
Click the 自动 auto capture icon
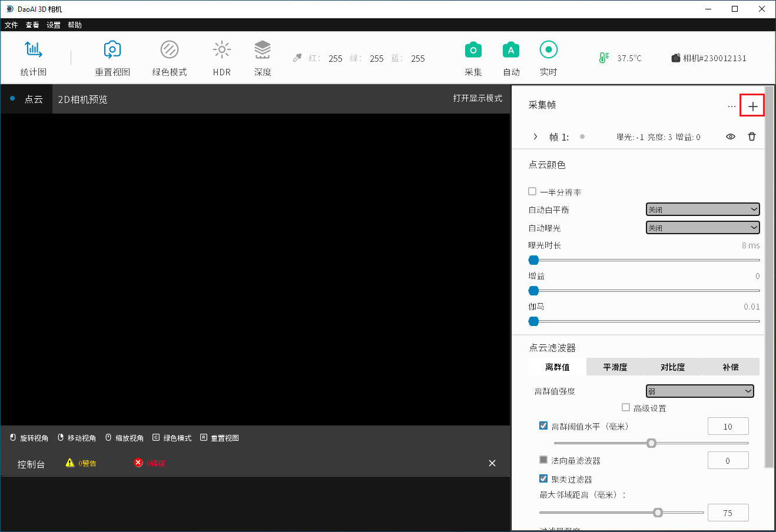click(x=511, y=50)
